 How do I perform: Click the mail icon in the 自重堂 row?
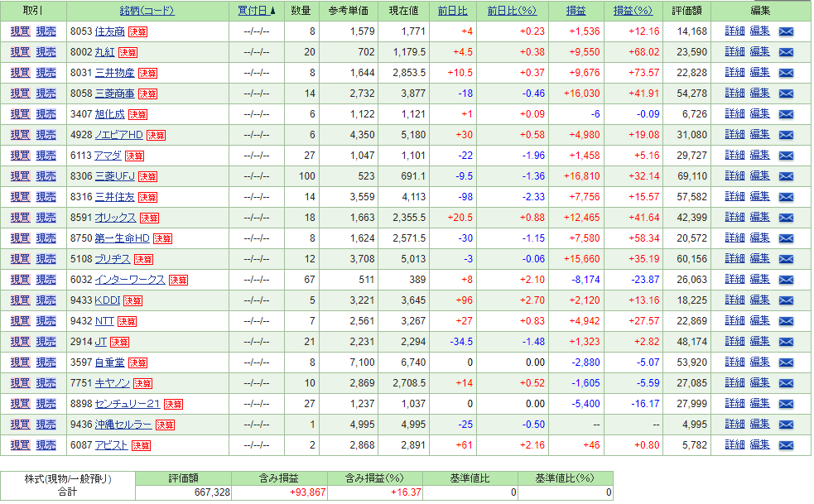pos(786,362)
